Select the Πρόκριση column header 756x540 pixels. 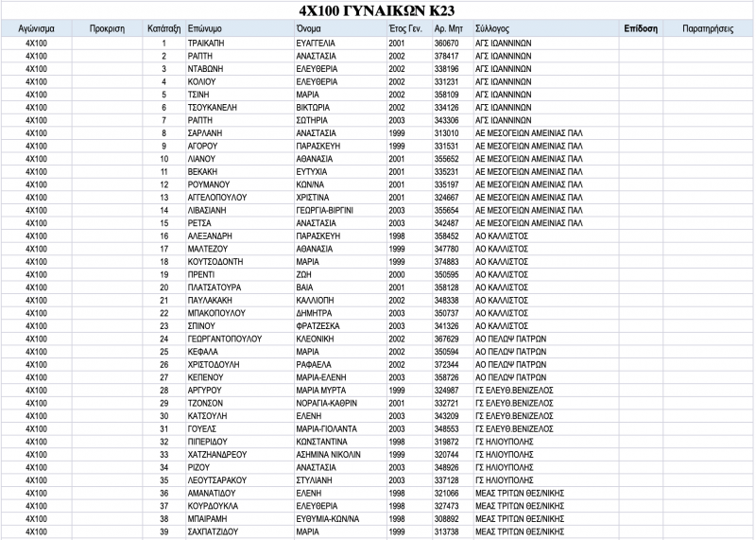click(x=107, y=28)
